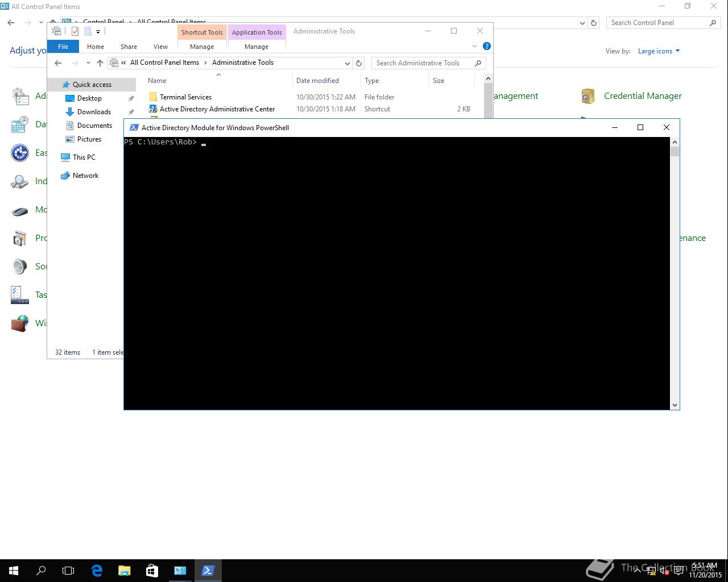Open File Explorer from the taskbar
Image resolution: width=728 pixels, height=582 pixels.
point(124,571)
